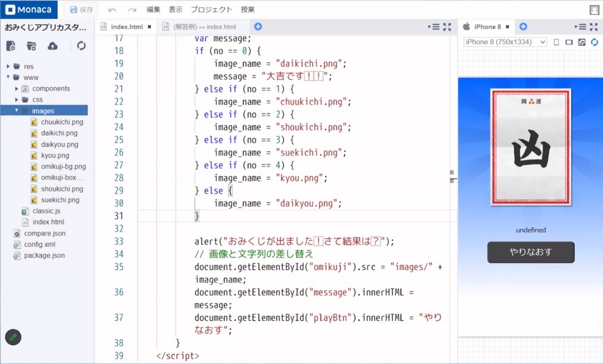Open the 表示 menu
The image size is (603, 364).
click(176, 10)
